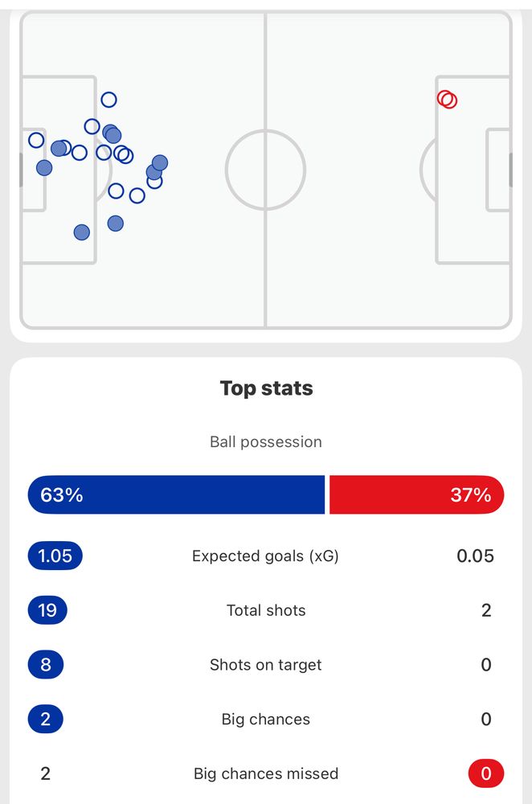This screenshot has height=804, width=532.
Task: Tap the blue 19 total shots badge
Action: [47, 610]
